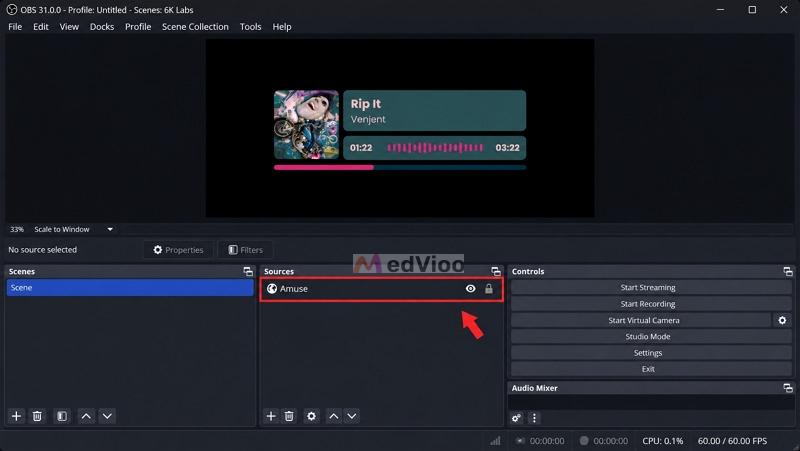Click CPU usage status text

pos(662,441)
